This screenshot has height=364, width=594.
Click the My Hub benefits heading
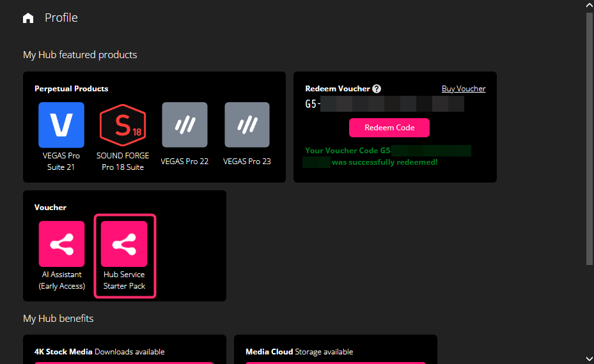pyautogui.click(x=58, y=318)
